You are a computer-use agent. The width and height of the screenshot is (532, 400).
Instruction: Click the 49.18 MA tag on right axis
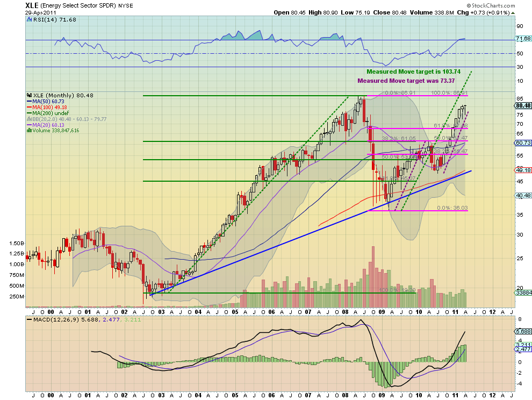click(523, 170)
